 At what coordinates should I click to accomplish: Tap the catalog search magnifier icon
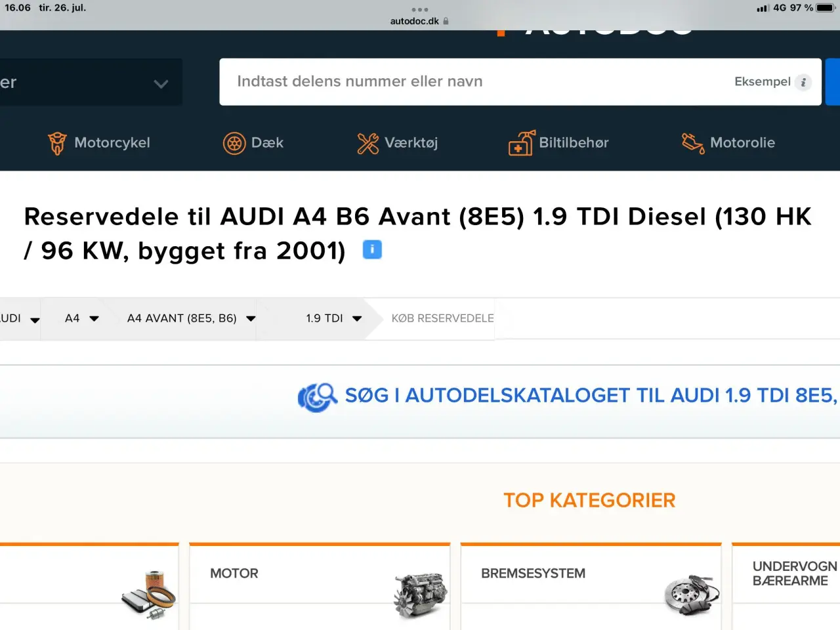click(318, 397)
